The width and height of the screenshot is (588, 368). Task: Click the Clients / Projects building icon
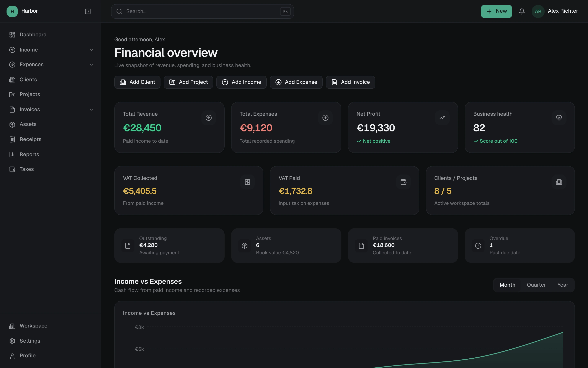(559, 182)
